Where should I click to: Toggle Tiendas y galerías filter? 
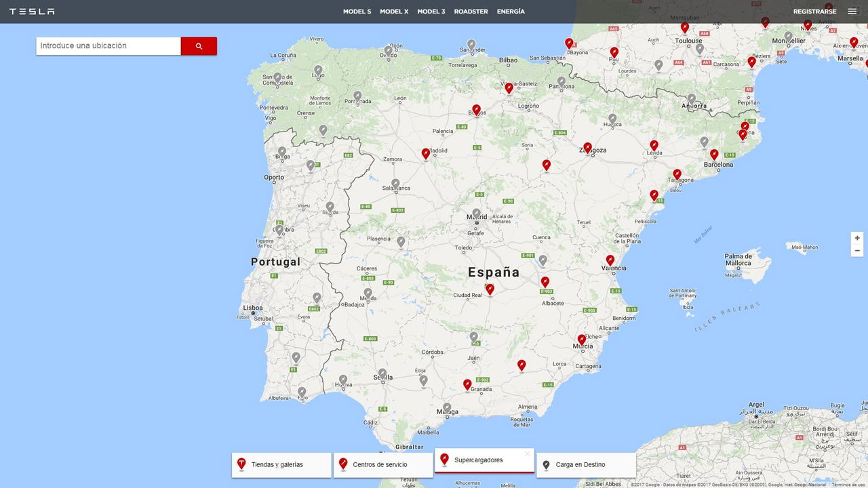pyautogui.click(x=281, y=465)
